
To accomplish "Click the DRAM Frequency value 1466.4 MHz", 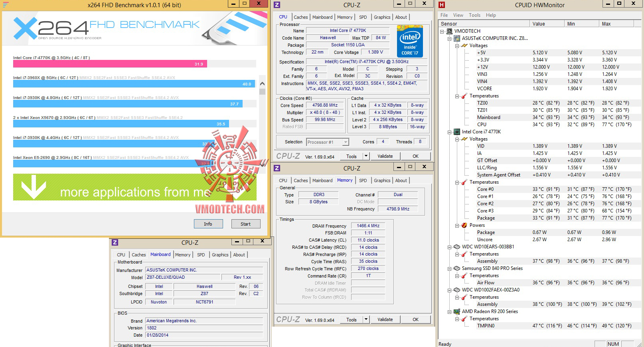I will click(x=368, y=226).
